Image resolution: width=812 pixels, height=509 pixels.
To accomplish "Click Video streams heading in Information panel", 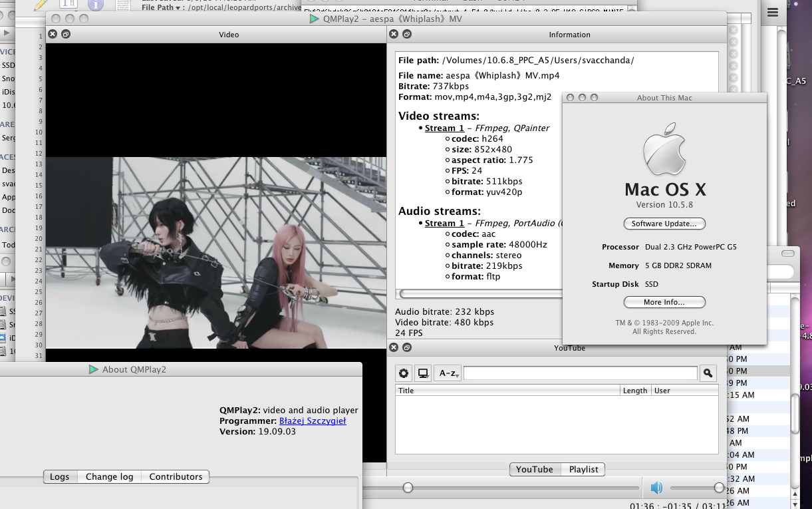I will 439,116.
